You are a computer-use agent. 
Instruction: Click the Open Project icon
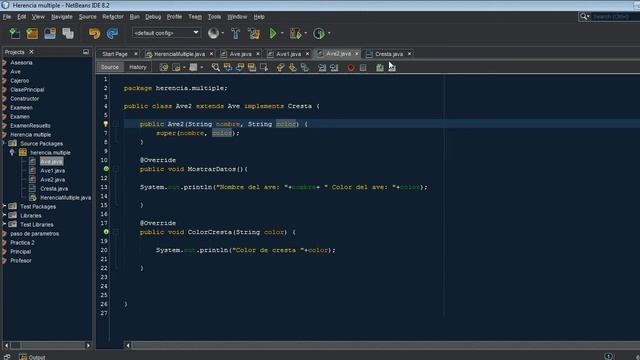tap(50, 33)
